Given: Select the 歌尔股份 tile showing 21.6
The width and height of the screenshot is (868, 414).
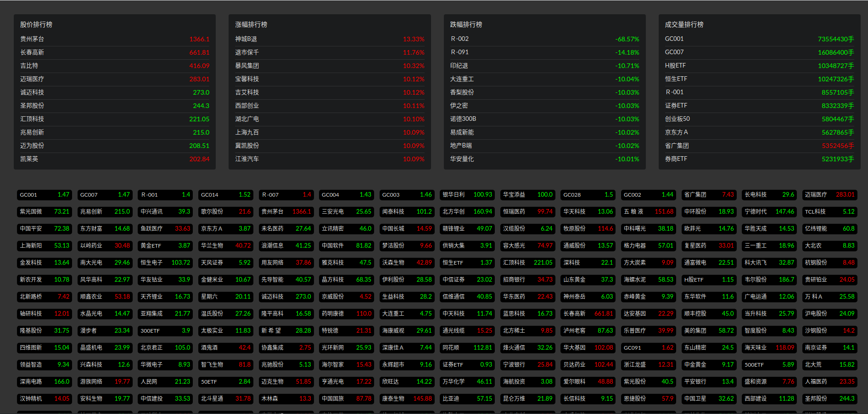Looking at the screenshot, I should tap(226, 212).
